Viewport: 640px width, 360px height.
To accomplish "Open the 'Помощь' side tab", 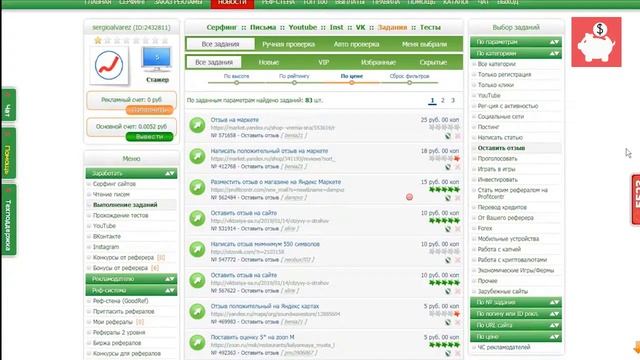I will [9, 153].
